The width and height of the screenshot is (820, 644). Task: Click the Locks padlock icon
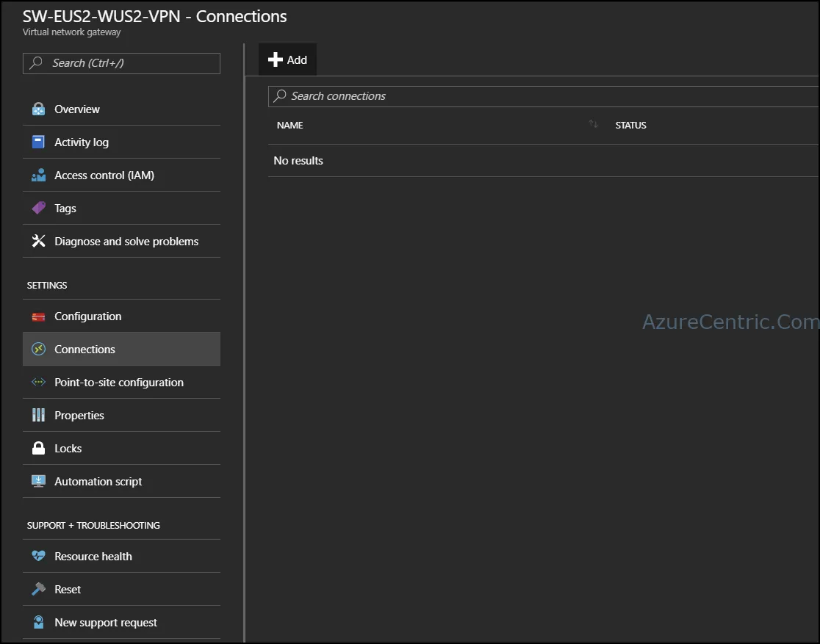pyautogui.click(x=38, y=448)
